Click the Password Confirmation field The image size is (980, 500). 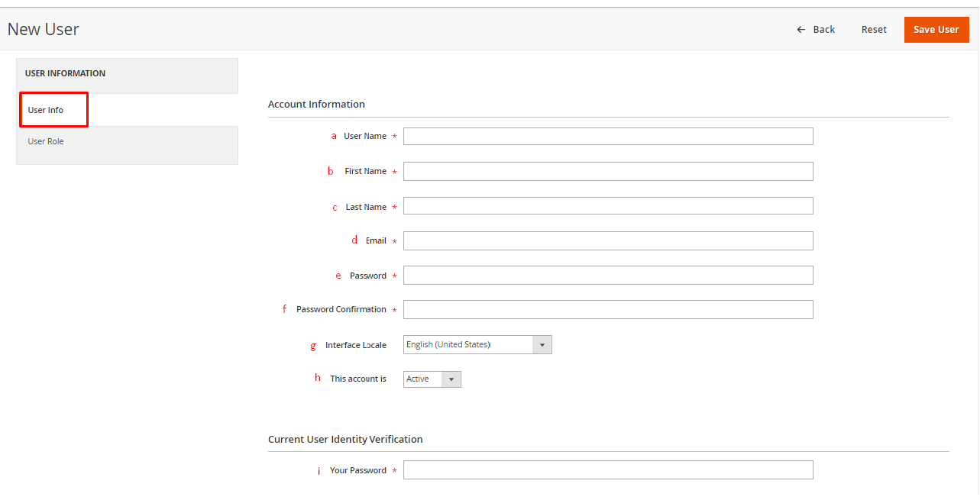coord(608,309)
